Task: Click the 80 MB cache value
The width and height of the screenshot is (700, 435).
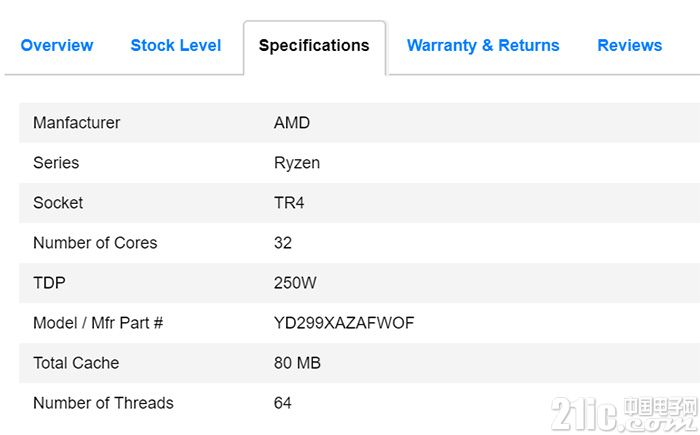Action: point(297,363)
